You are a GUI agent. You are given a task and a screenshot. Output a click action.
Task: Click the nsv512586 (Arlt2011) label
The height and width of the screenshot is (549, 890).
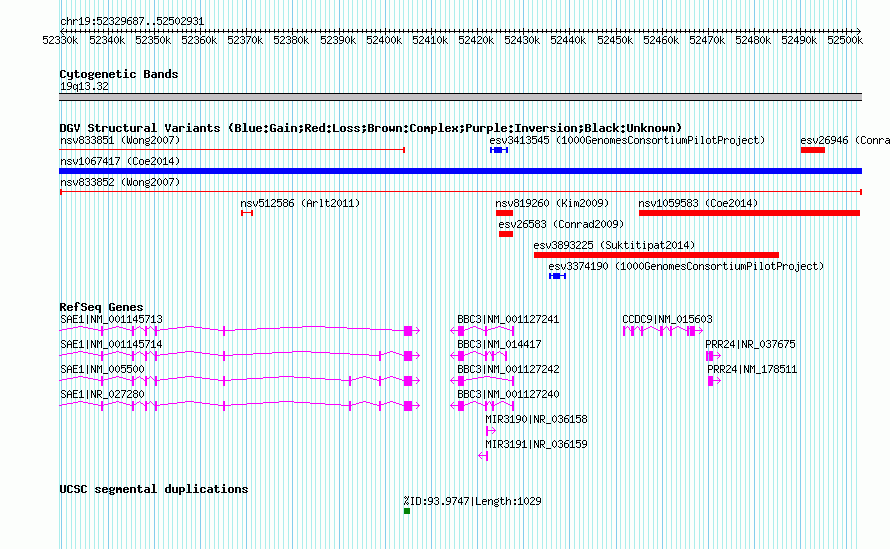[300, 203]
